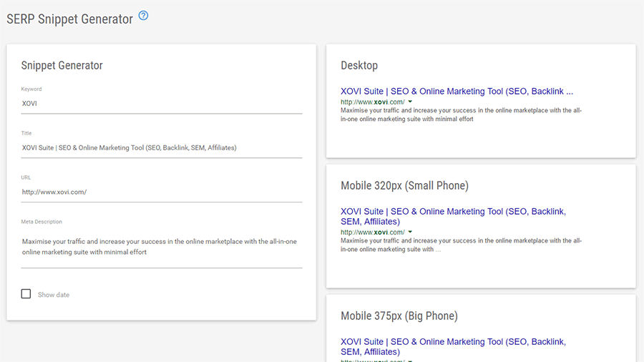
Task: Click the Keyword field label
Action: pyautogui.click(x=31, y=89)
